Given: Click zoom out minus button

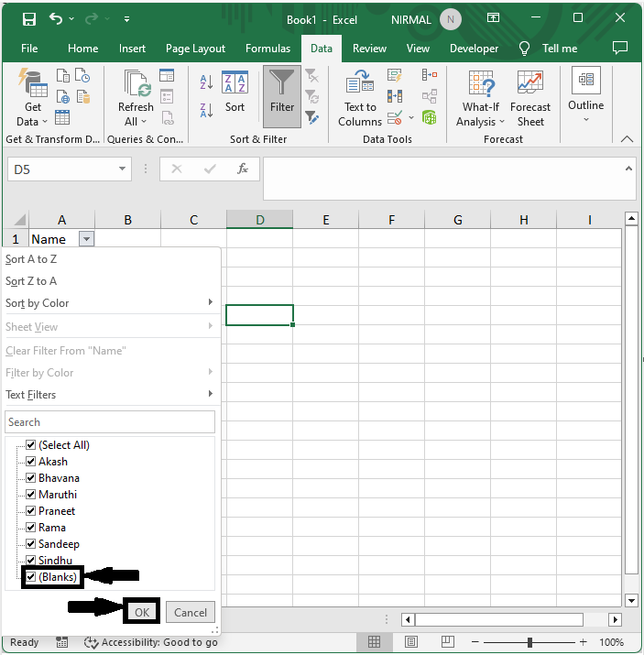Looking at the screenshot, I should tap(475, 641).
